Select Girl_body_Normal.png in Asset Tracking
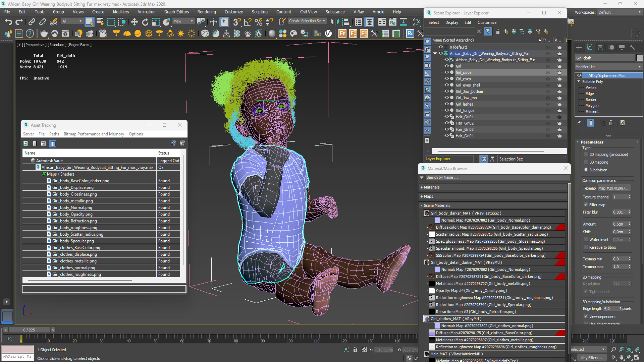The image size is (644, 362). 72,207
